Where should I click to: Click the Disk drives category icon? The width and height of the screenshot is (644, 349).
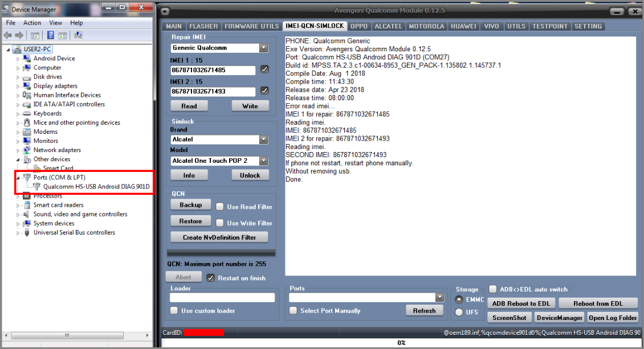pyautogui.click(x=27, y=77)
